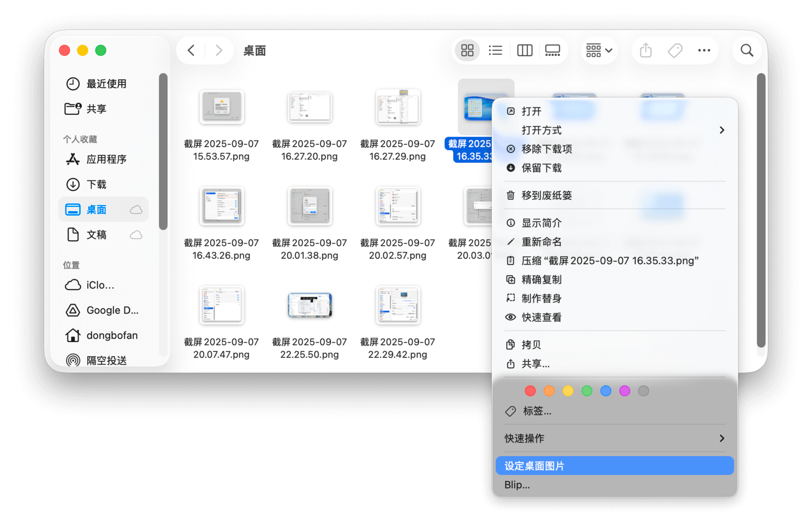The width and height of the screenshot is (812, 519).
Task: Click the tag icon in toolbar
Action: 675,50
